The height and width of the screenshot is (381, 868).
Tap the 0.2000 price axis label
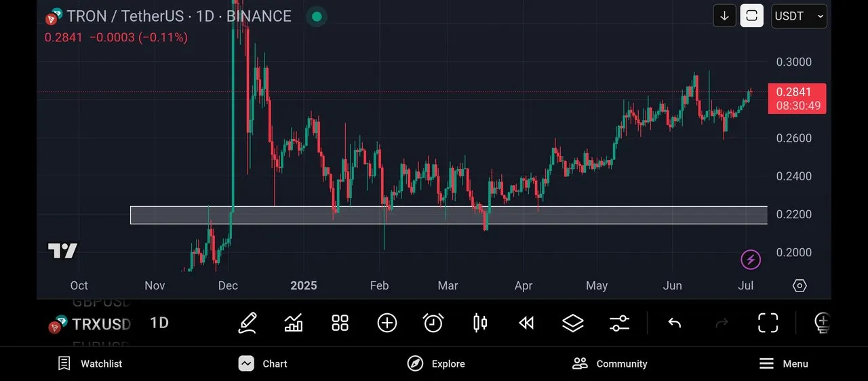(x=793, y=252)
